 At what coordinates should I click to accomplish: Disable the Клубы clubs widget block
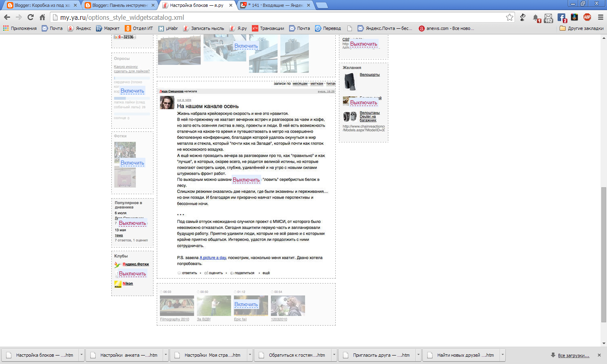click(132, 274)
